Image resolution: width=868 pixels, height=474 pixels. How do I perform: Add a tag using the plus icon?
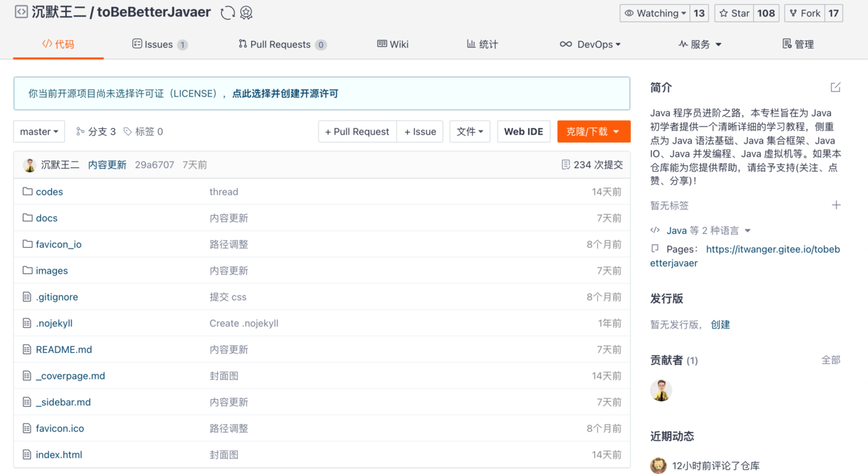836,205
